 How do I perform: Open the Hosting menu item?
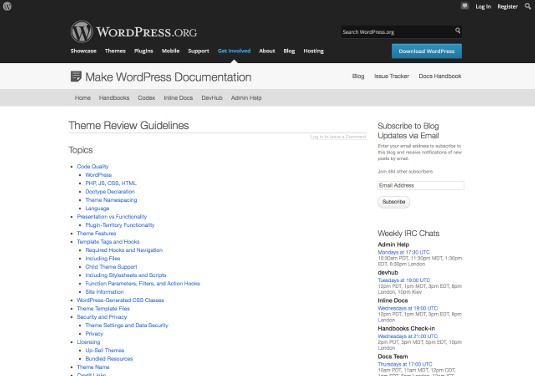click(314, 51)
